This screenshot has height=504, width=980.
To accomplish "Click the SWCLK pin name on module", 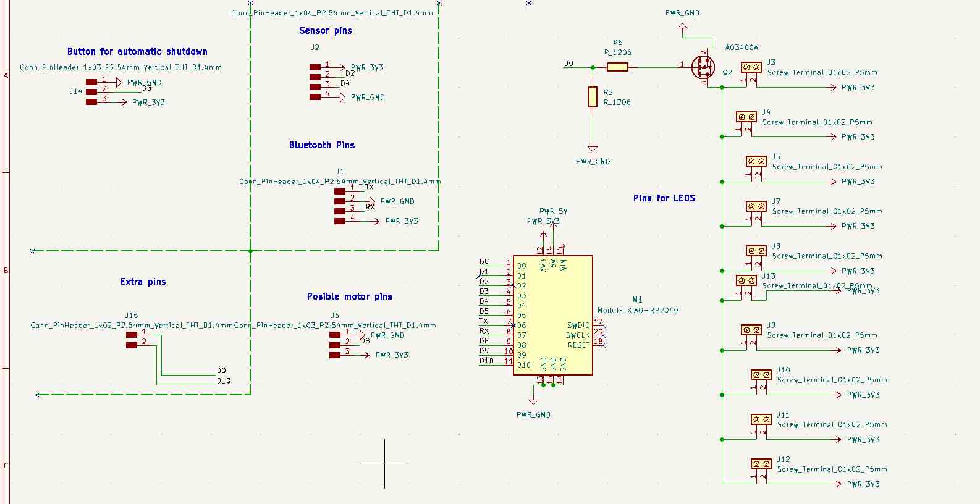I will [x=578, y=335].
